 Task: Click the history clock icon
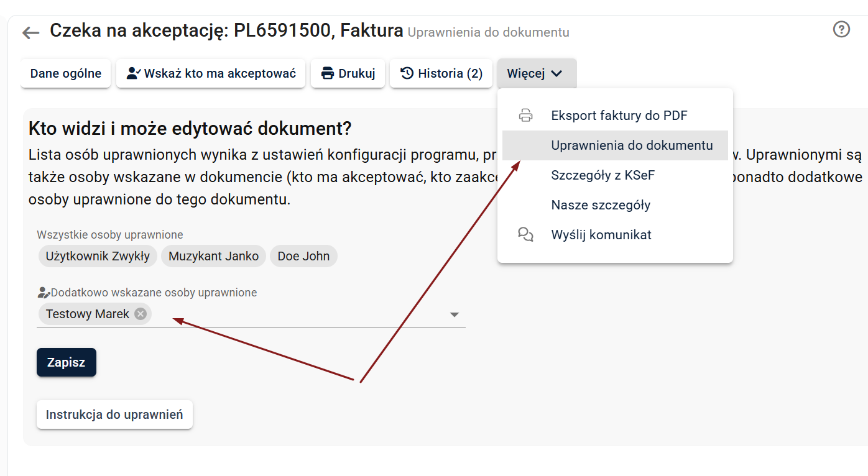coord(407,73)
